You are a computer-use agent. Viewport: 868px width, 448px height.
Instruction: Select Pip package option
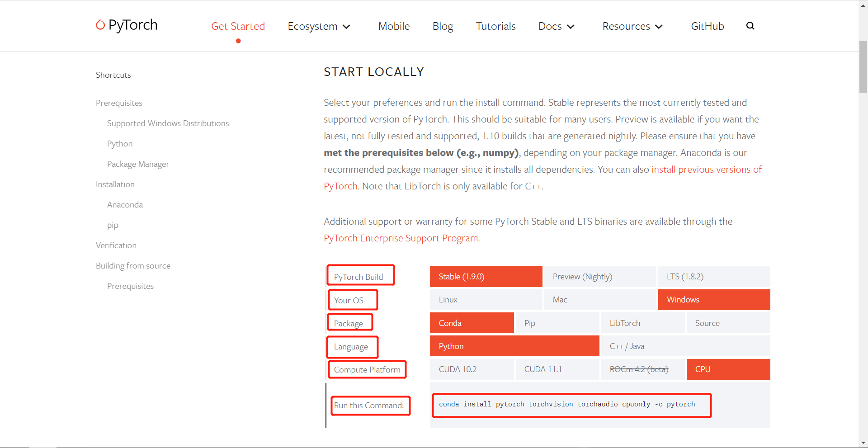(x=557, y=323)
